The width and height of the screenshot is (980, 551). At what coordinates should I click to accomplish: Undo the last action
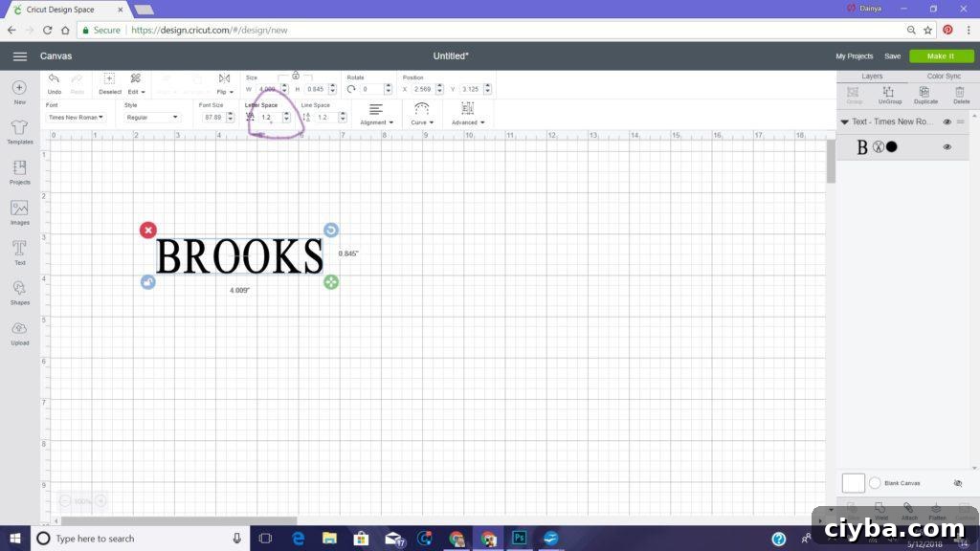click(55, 83)
